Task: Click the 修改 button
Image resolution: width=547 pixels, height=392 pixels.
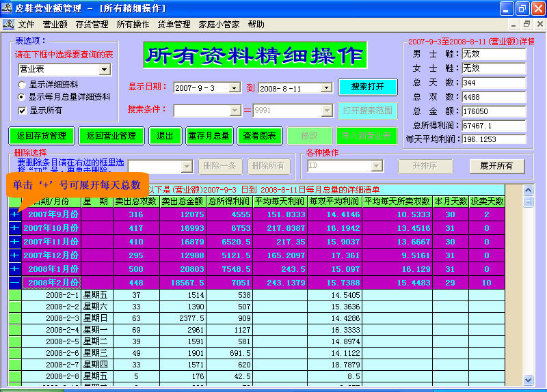Action: click(x=310, y=135)
